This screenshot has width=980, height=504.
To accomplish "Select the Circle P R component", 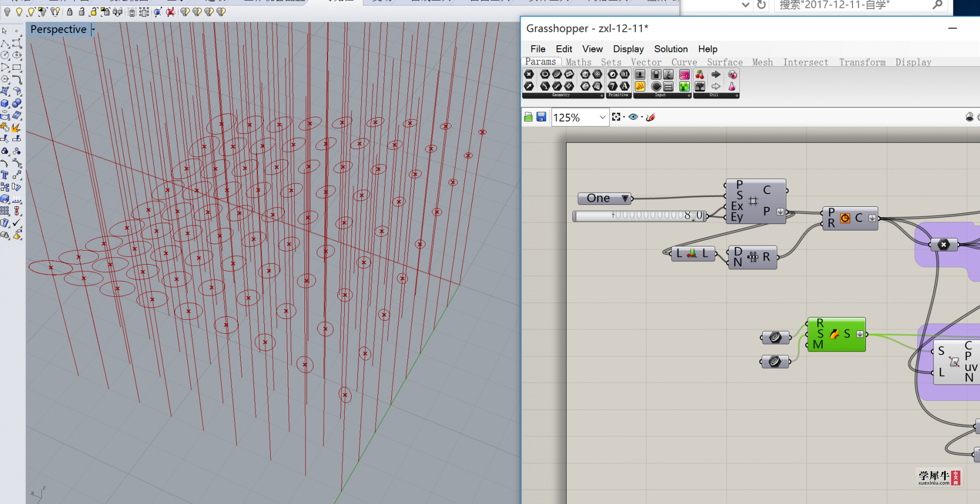I will pos(850,218).
